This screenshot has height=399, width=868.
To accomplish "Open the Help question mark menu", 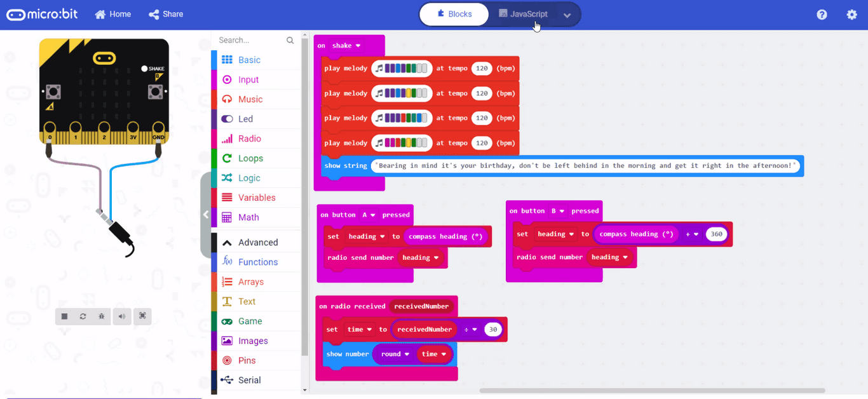I will coord(822,15).
